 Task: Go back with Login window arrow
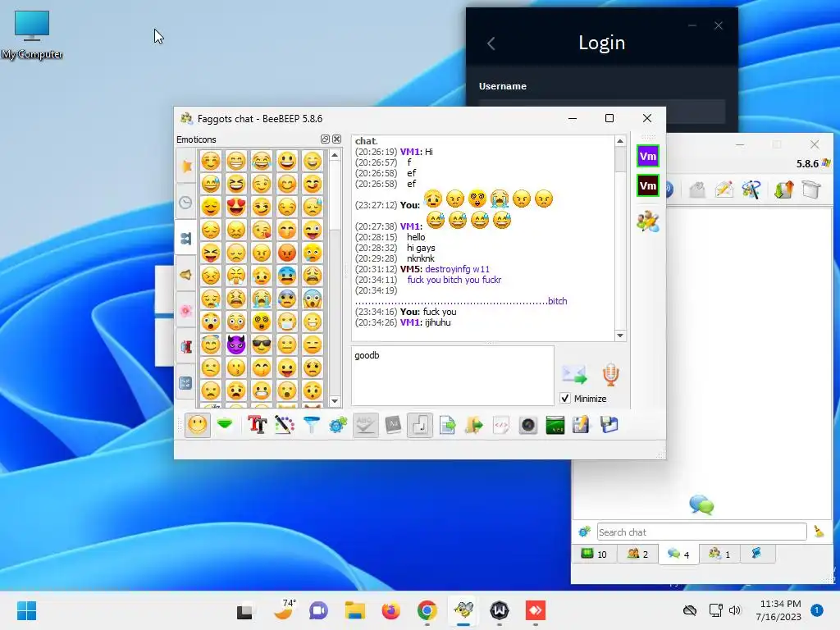point(491,43)
